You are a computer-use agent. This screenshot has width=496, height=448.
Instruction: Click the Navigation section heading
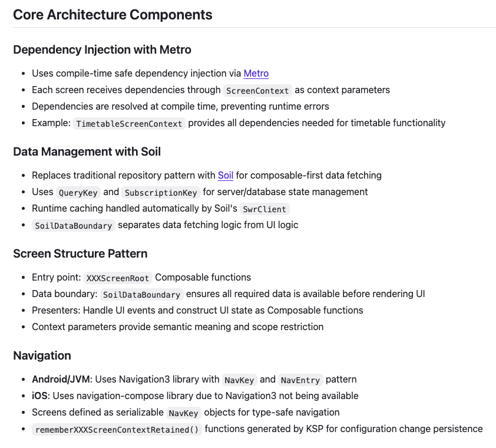click(42, 355)
